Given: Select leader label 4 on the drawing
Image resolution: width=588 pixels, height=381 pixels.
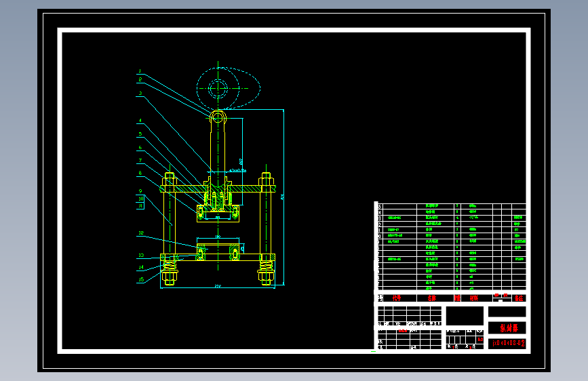Looking at the screenshot, I should (x=140, y=121).
